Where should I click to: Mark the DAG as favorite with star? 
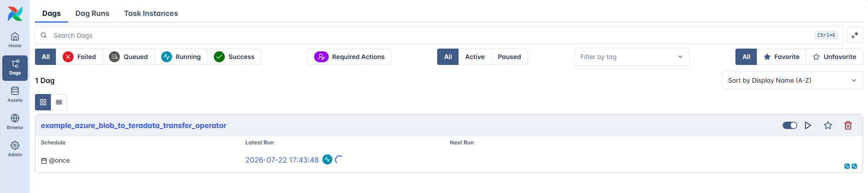(828, 125)
